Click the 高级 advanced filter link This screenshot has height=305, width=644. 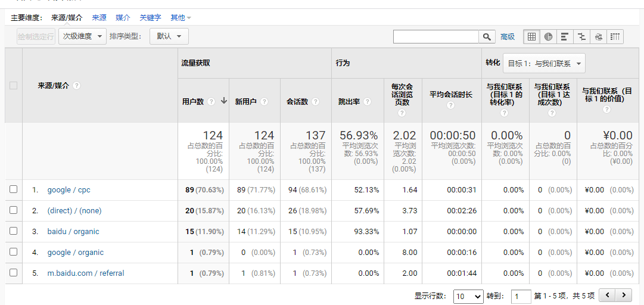507,36
